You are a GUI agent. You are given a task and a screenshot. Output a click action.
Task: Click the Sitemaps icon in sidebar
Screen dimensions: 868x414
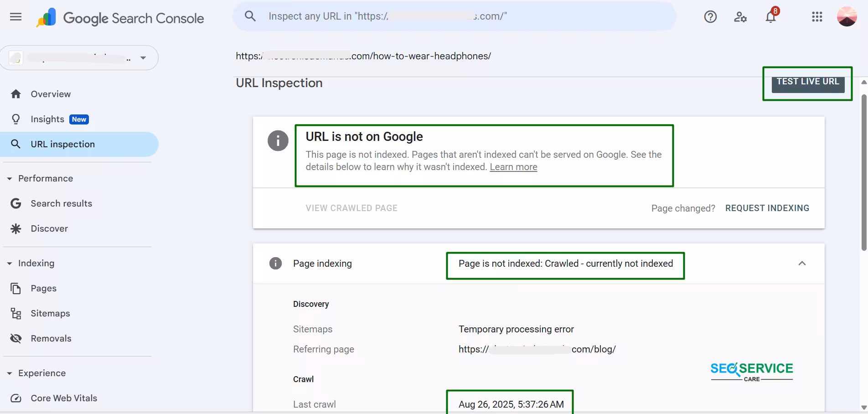16,313
